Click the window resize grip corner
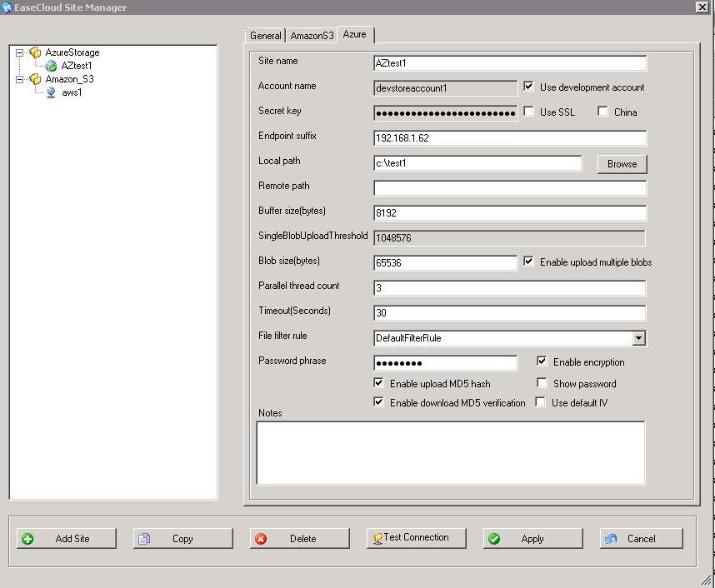 [707, 581]
